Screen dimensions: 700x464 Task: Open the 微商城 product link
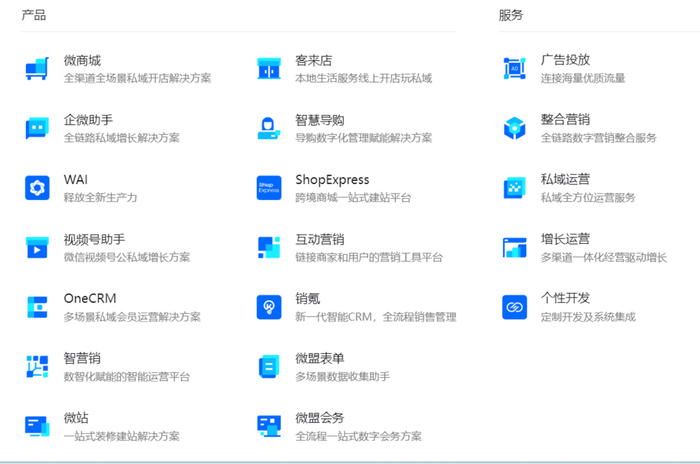click(82, 60)
